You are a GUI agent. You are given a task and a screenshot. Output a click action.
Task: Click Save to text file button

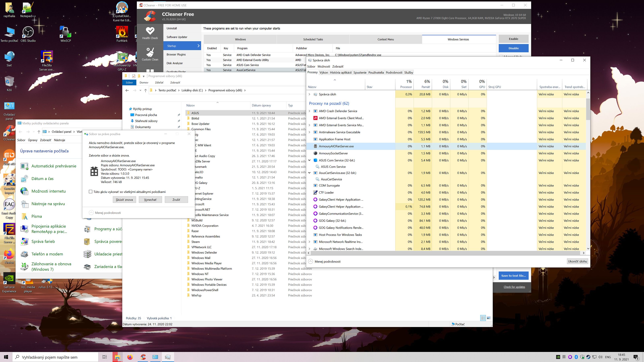(514, 276)
